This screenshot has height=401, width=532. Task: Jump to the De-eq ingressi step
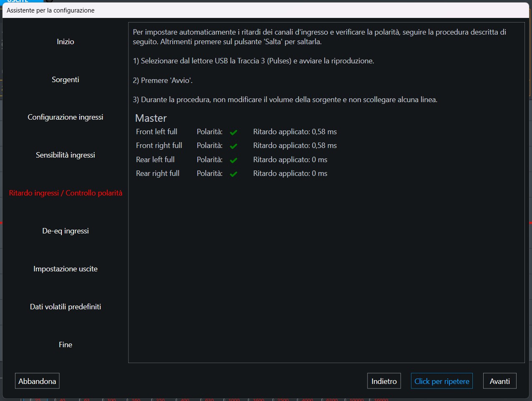pos(66,231)
